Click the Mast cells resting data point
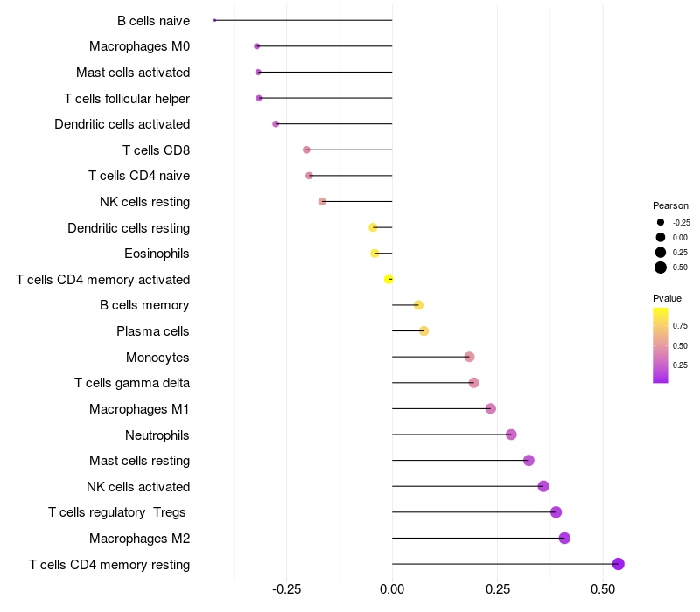This screenshot has width=700, height=612. pos(528,460)
